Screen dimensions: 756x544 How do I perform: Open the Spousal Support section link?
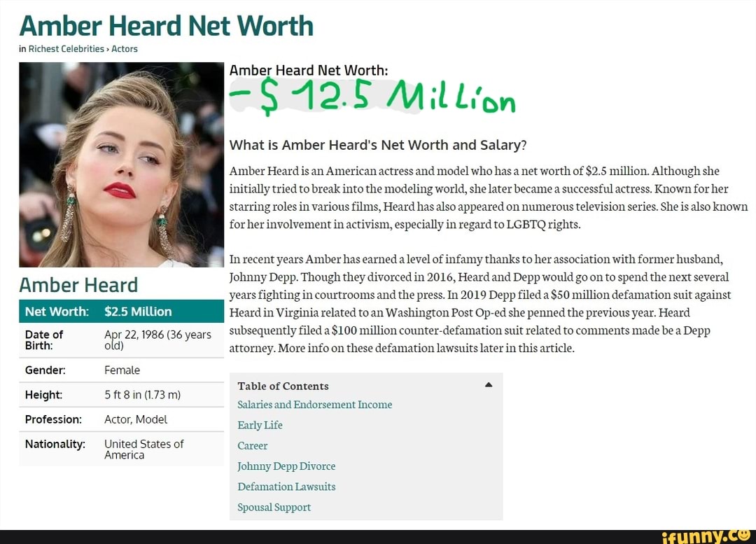[274, 507]
